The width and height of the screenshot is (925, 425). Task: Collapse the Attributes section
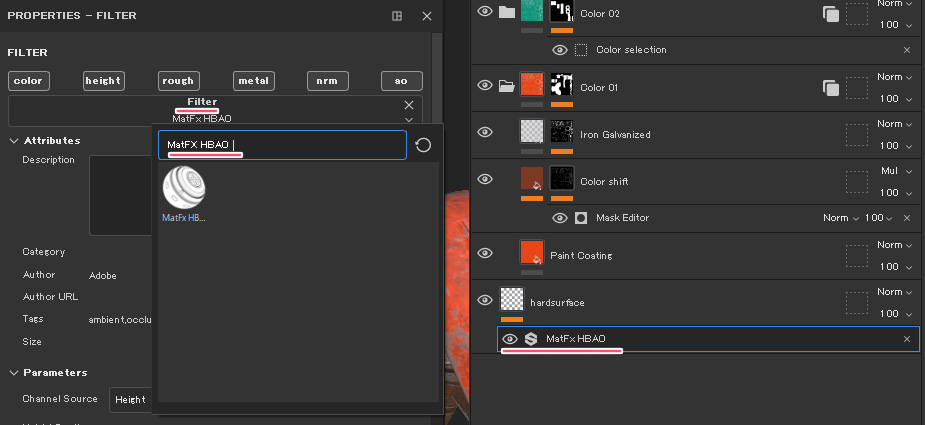pyautogui.click(x=13, y=141)
